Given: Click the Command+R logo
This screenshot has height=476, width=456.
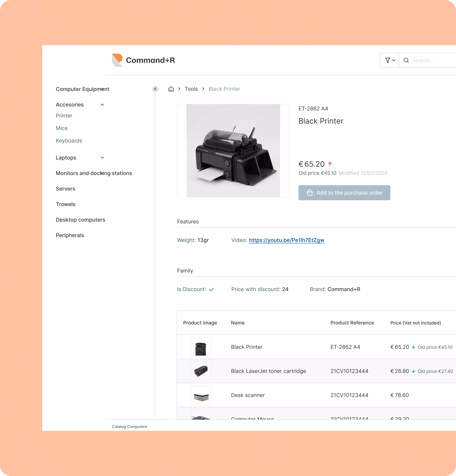Looking at the screenshot, I should click(143, 60).
